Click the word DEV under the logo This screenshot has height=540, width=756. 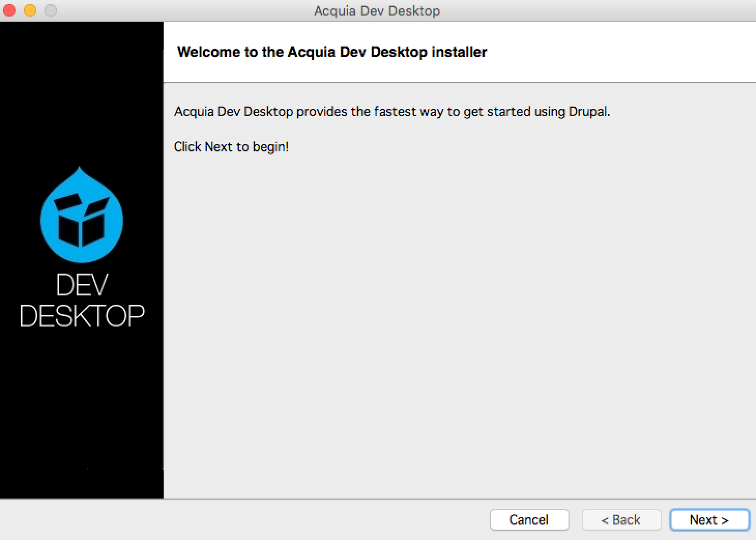(x=82, y=286)
